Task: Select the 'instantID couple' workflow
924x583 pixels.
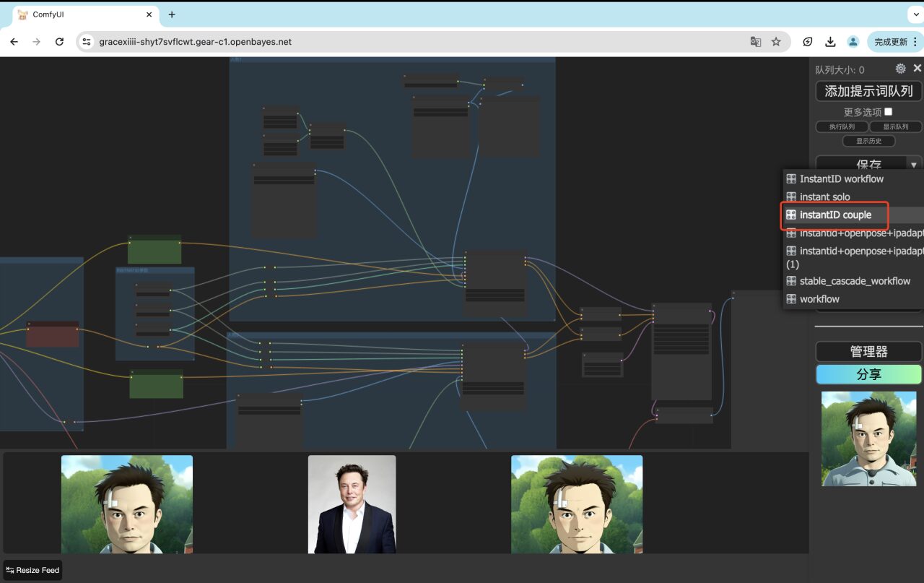Action: click(835, 215)
